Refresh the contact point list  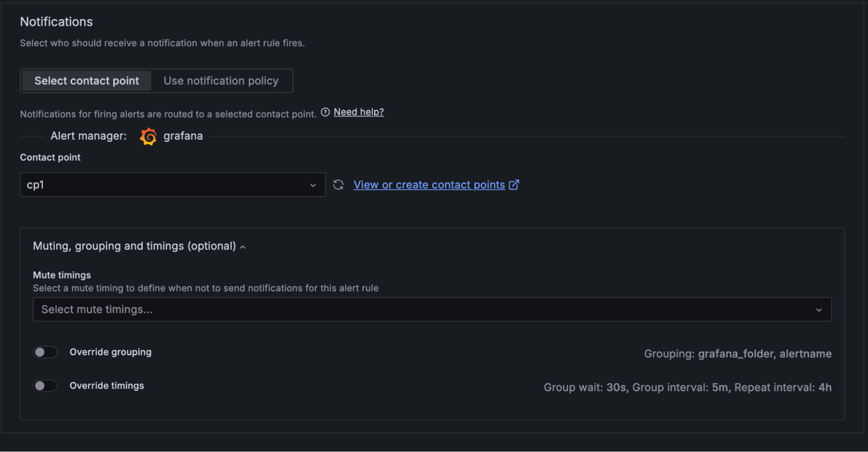click(338, 184)
